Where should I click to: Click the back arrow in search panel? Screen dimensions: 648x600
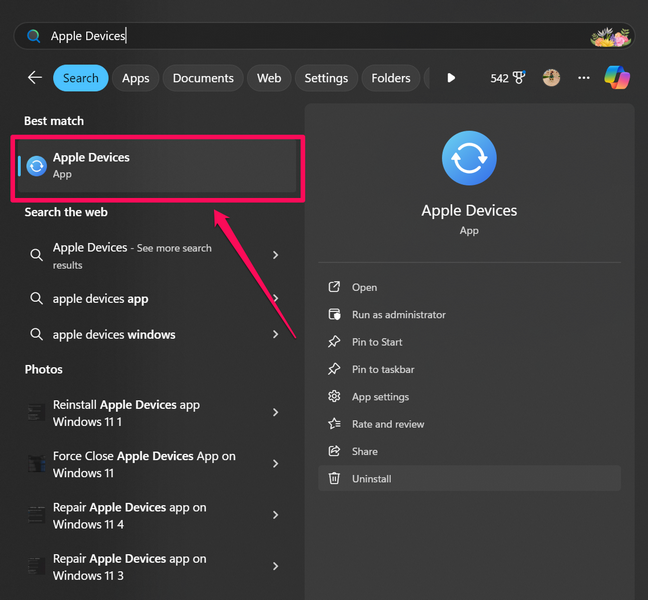[x=35, y=78]
